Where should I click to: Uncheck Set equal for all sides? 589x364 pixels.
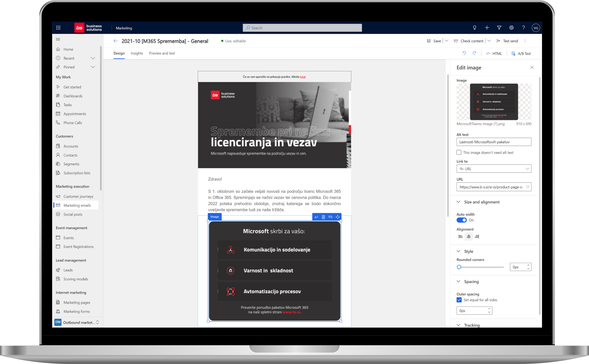459,300
